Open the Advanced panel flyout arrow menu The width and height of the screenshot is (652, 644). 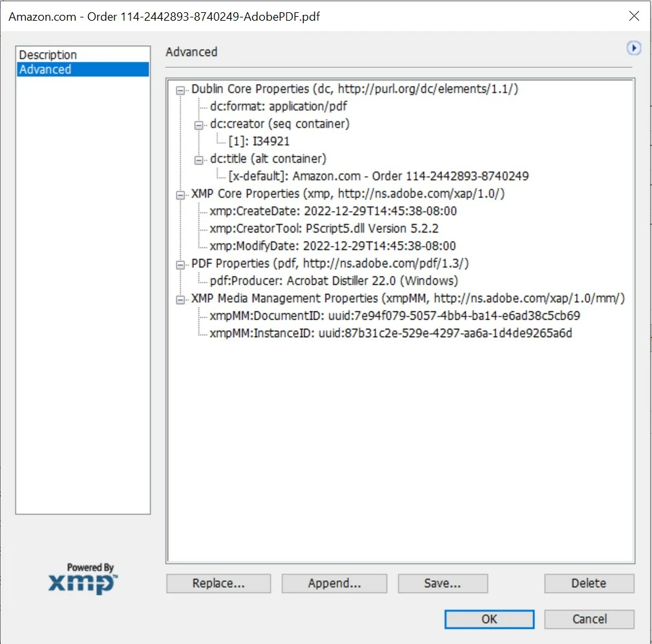(x=634, y=48)
